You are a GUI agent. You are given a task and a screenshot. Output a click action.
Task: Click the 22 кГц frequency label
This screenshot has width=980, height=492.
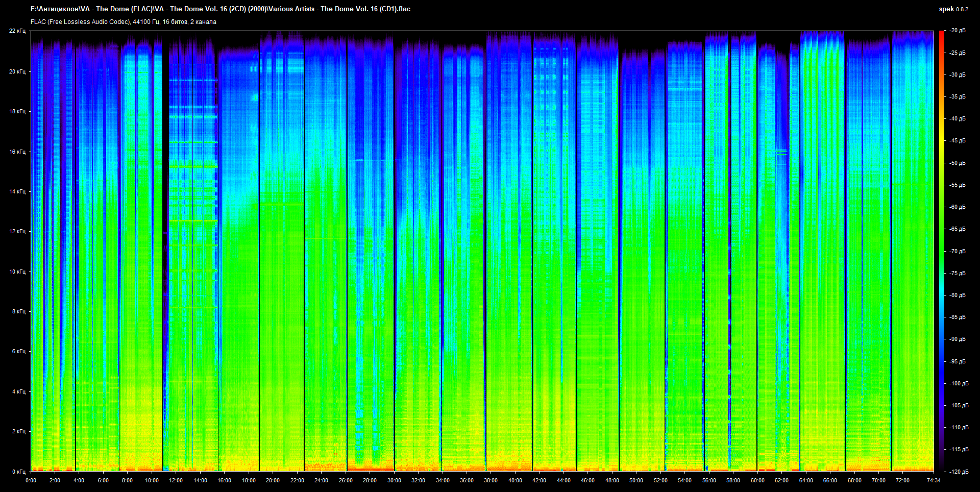17,31
